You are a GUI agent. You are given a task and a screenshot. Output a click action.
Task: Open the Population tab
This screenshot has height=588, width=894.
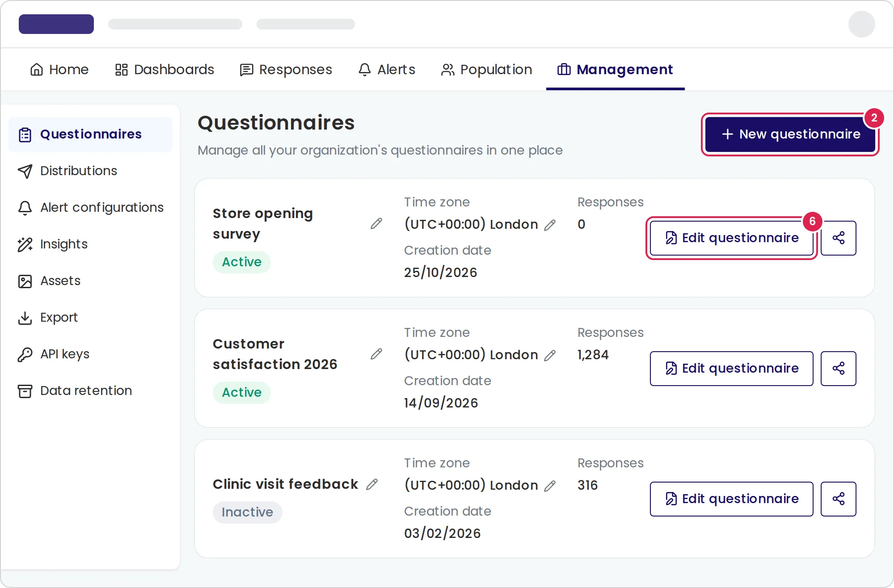(x=486, y=70)
